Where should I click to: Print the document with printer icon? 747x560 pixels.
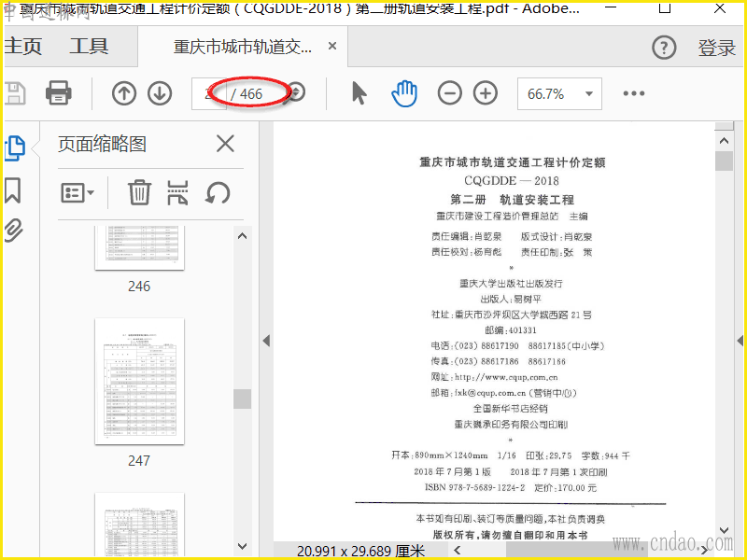click(59, 92)
